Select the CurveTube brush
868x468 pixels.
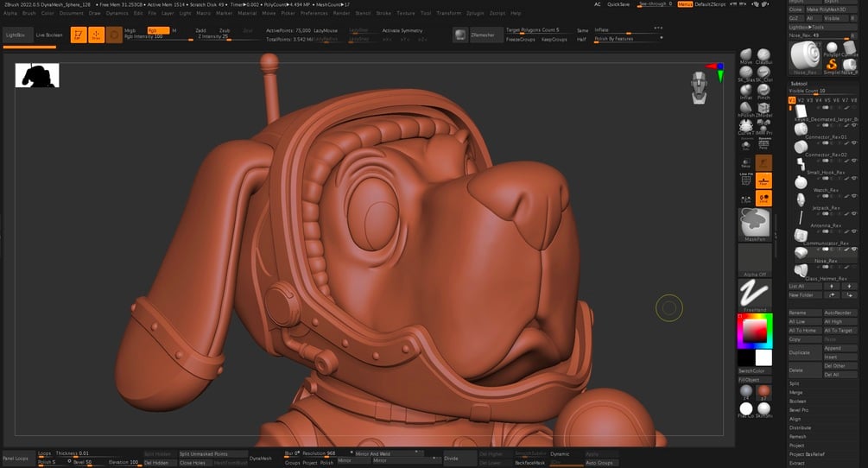tap(746, 127)
